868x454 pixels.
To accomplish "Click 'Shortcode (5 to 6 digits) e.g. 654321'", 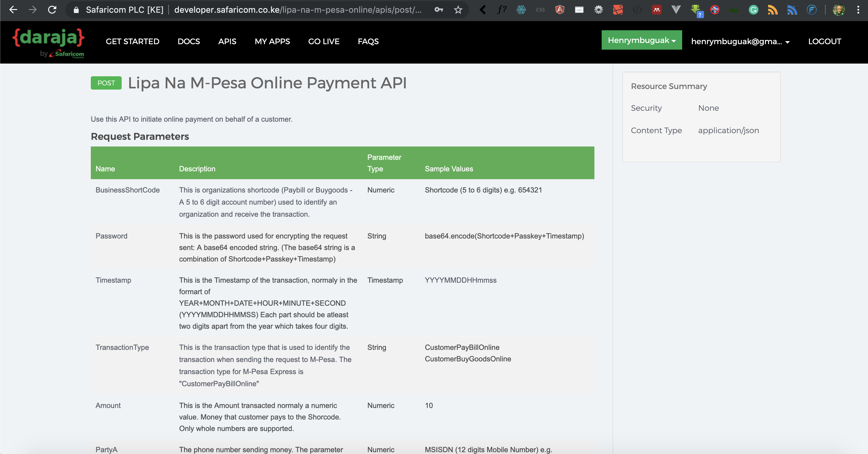I will [483, 190].
